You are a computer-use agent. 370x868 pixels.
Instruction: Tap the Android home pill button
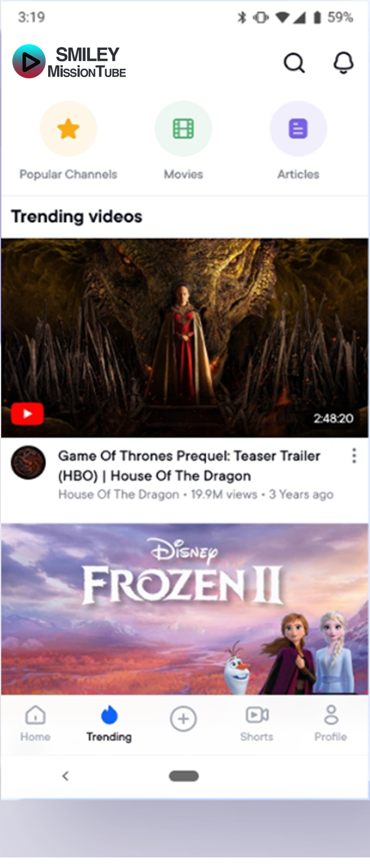184,776
